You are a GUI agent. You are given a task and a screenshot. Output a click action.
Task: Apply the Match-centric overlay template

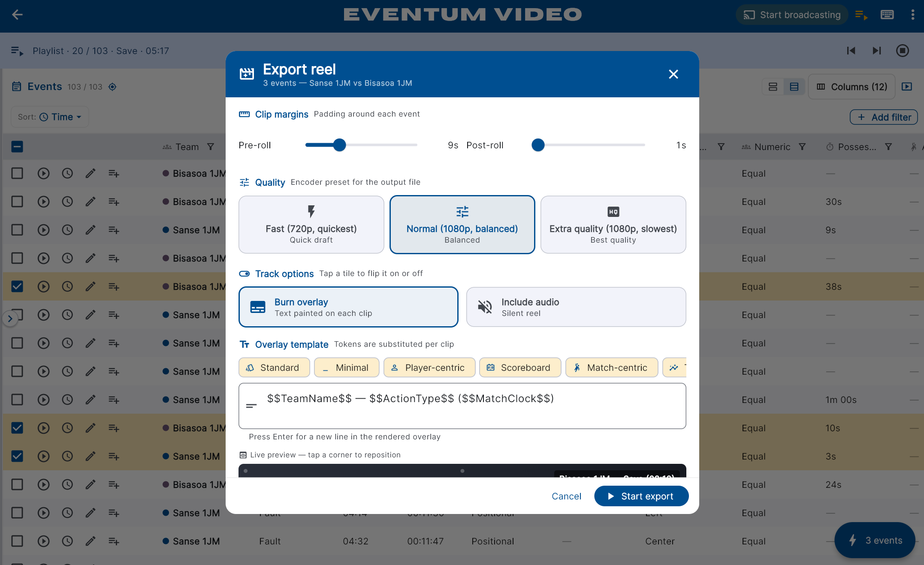[612, 367]
